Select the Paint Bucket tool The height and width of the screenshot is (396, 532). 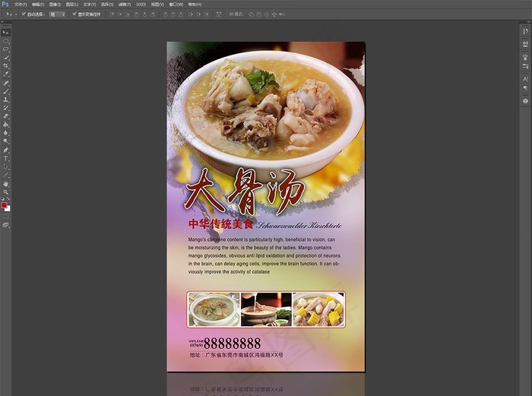6,125
